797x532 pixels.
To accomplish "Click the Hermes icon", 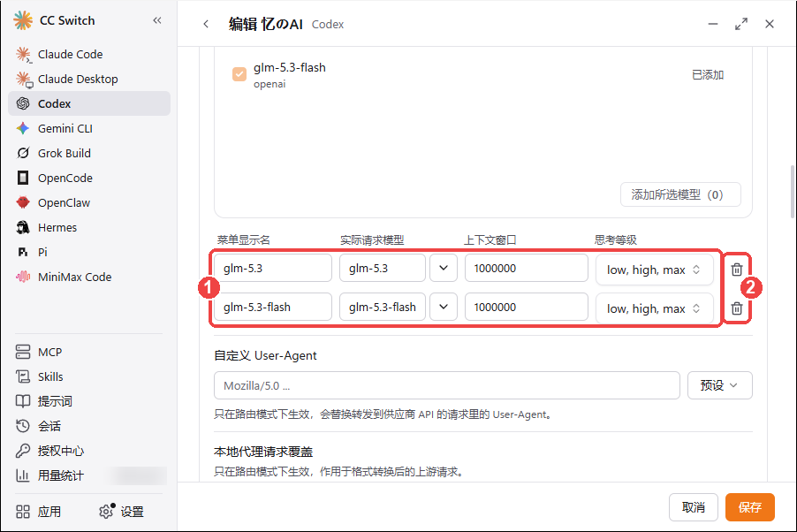I will 23,227.
